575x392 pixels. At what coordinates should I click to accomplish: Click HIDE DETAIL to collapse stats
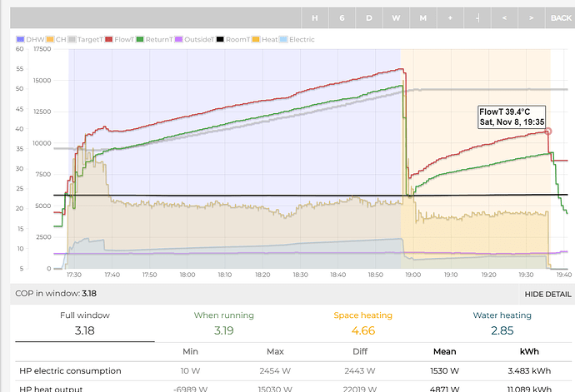[x=547, y=294]
